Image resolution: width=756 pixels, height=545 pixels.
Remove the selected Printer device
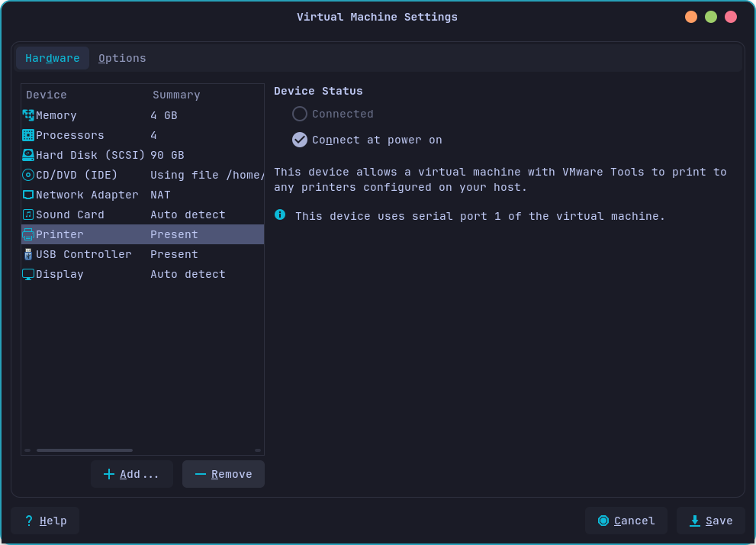click(223, 474)
